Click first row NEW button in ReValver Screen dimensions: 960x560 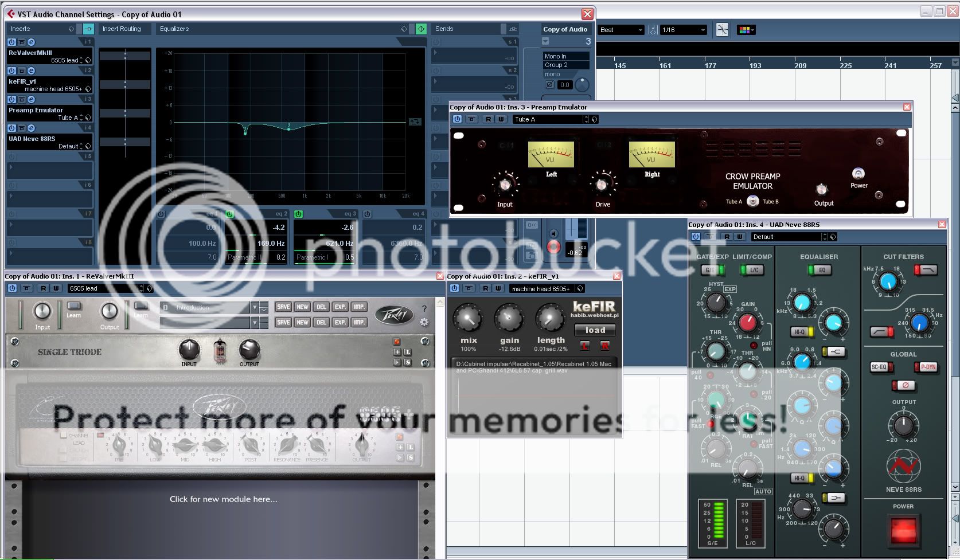pos(302,307)
